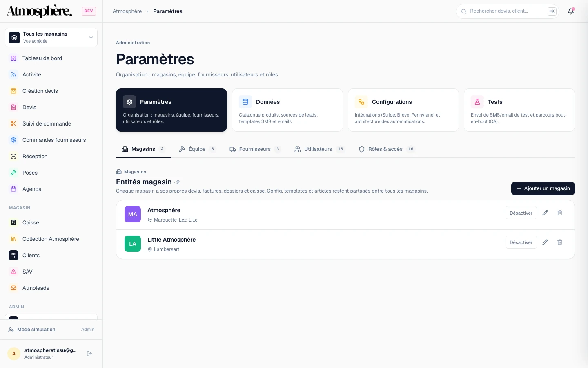Click the Clients people icon
The width and height of the screenshot is (588, 368).
(x=13, y=255)
